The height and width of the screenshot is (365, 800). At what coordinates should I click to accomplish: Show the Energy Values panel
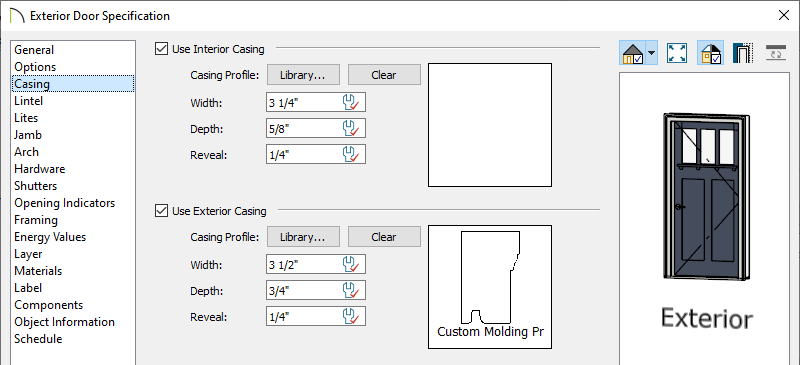pyautogui.click(x=50, y=237)
